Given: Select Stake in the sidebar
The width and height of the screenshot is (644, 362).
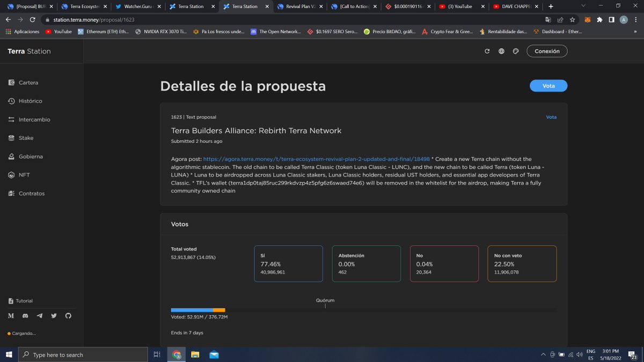Looking at the screenshot, I should 20,138.
